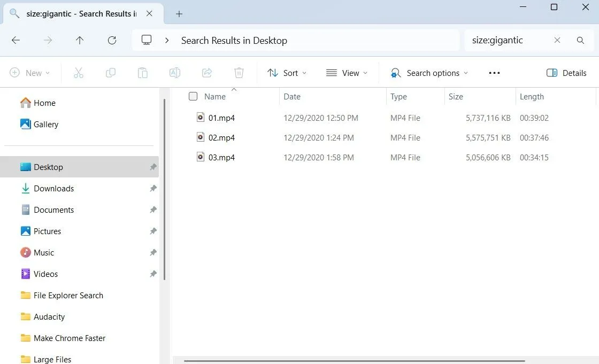Toggle the Details pane
The height and width of the screenshot is (364, 599).
pyautogui.click(x=566, y=73)
